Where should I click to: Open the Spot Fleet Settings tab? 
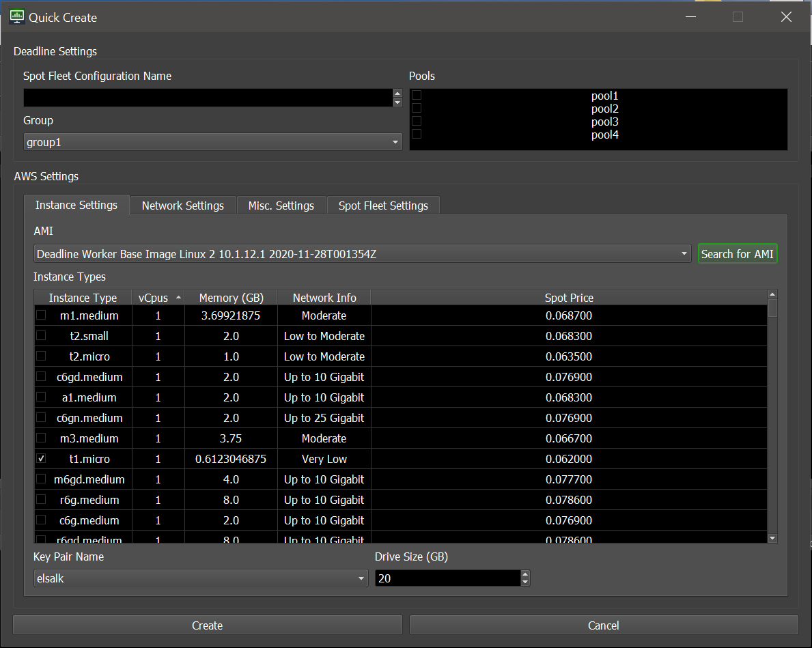[383, 206]
